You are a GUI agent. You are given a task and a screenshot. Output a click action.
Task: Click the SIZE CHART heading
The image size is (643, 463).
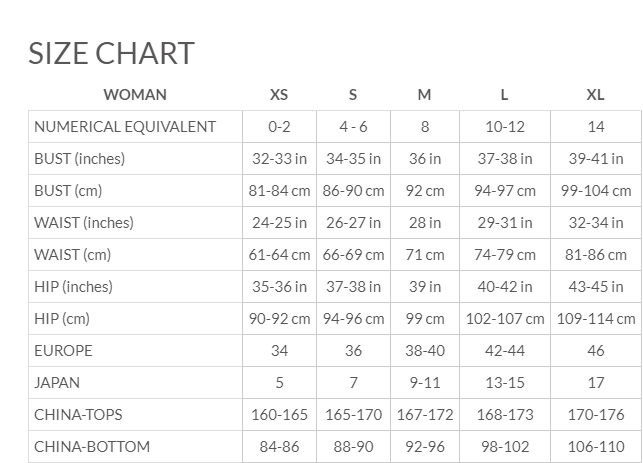tap(111, 53)
